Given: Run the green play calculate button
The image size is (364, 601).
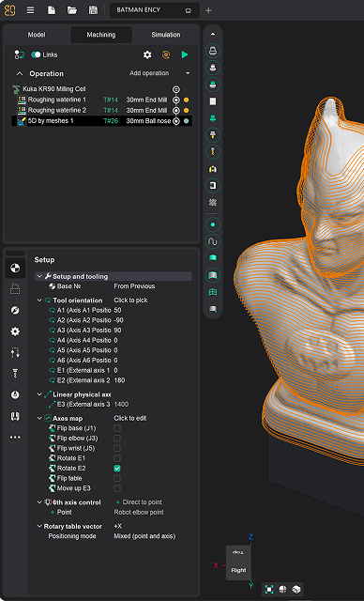Looking at the screenshot, I should coord(185,54).
